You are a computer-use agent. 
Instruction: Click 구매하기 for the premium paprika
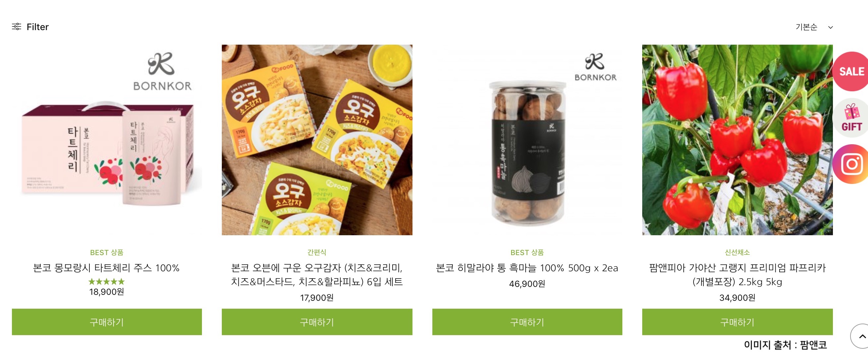[738, 322]
